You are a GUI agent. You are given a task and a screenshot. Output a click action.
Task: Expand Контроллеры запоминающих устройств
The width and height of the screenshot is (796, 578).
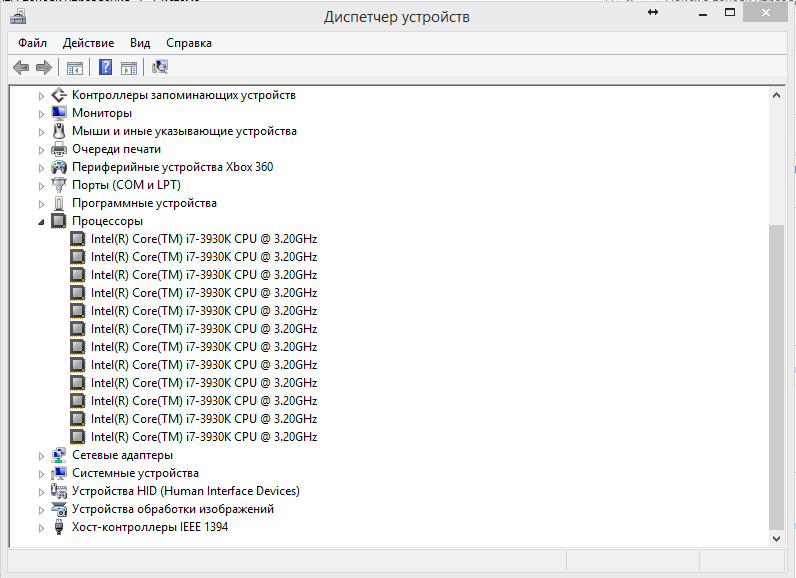coord(42,96)
